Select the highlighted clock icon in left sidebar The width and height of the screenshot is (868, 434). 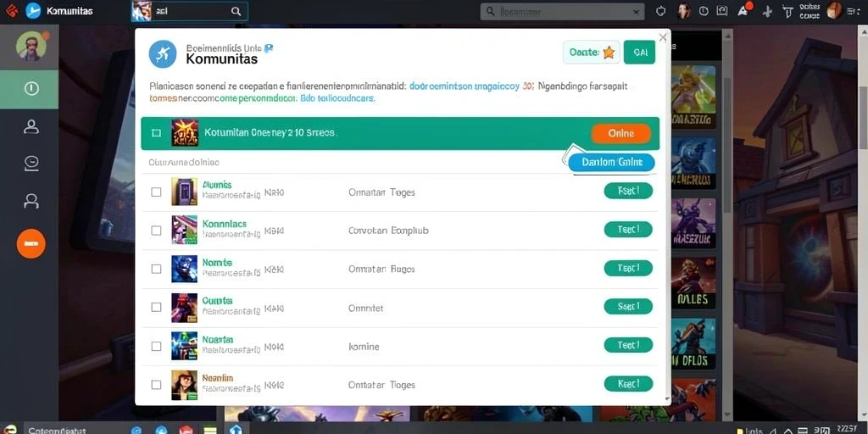(x=31, y=88)
